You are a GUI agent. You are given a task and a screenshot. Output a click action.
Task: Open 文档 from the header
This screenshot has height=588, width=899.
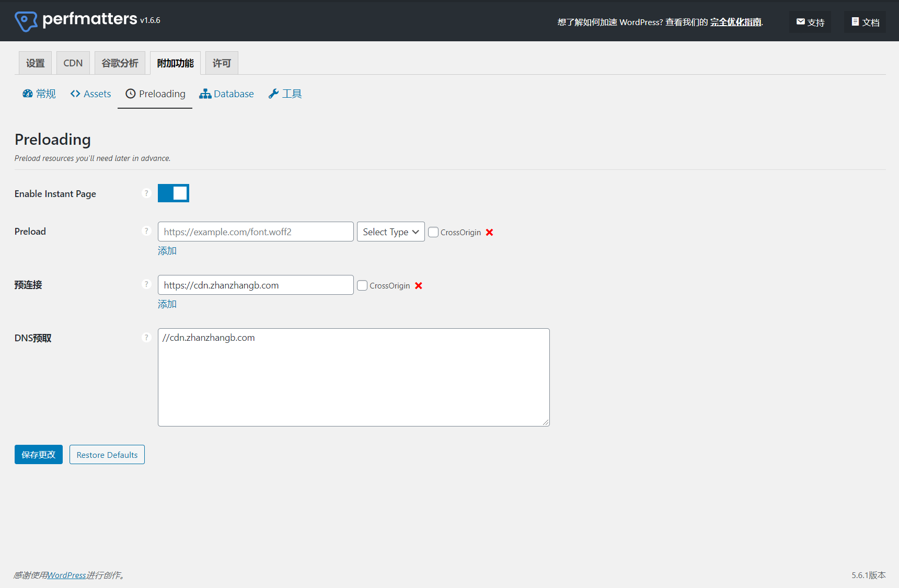click(865, 22)
